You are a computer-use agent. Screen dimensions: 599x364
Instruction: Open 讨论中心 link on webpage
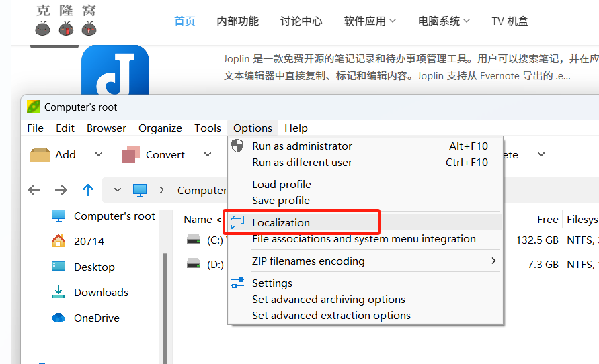[x=301, y=21]
